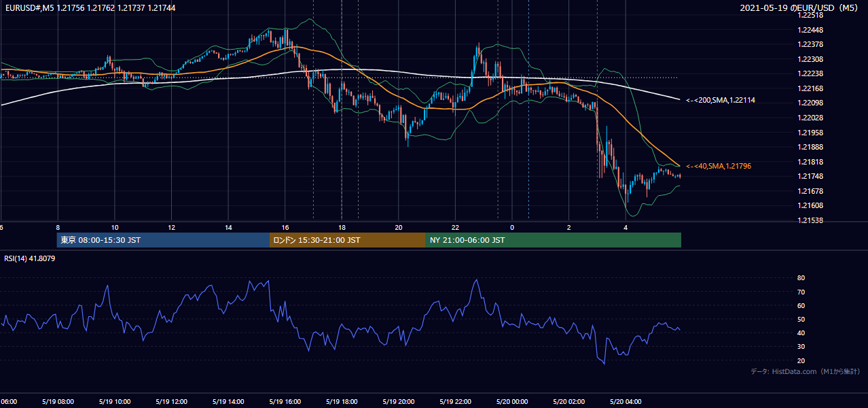The width and height of the screenshot is (868, 408).
Task: Click the 5/19 22:00 date label
Action: pyautogui.click(x=454, y=401)
